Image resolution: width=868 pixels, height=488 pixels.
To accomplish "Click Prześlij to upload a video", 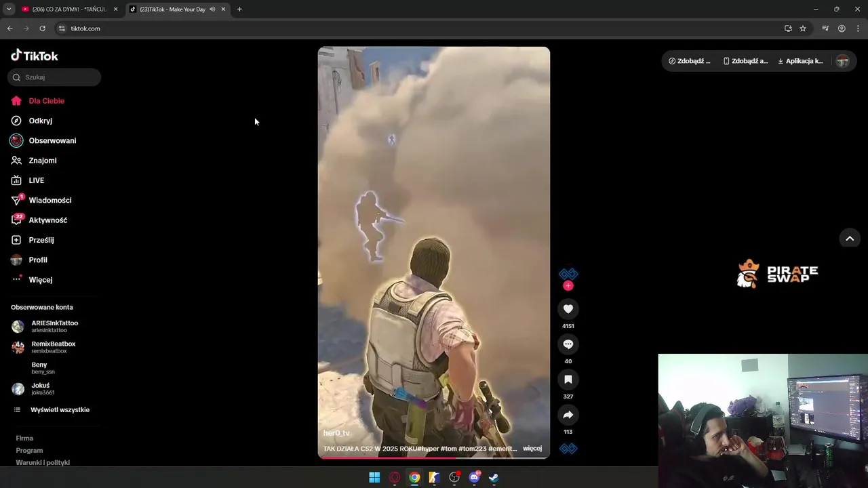I will tap(33, 240).
